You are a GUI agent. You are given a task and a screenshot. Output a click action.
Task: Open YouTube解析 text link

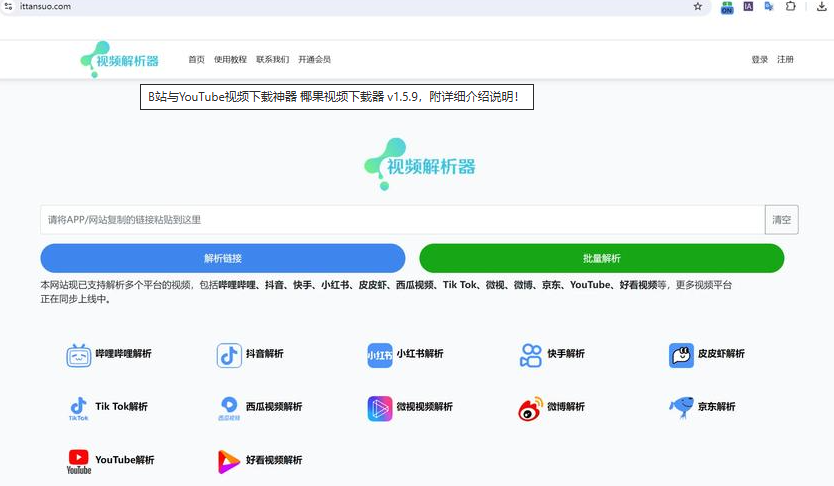tap(124, 460)
